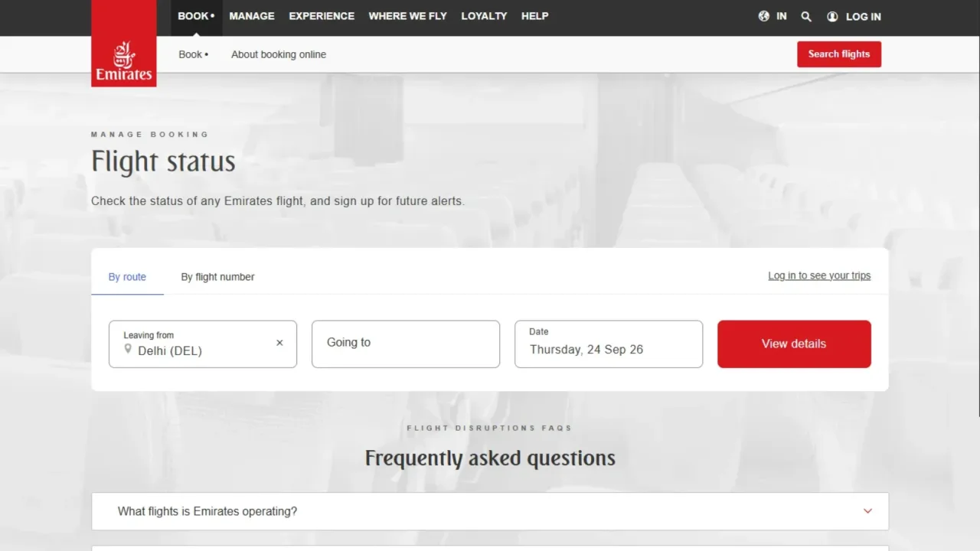Open the MANAGE menu
Viewport: 980px width, 551px height.
(x=252, y=16)
